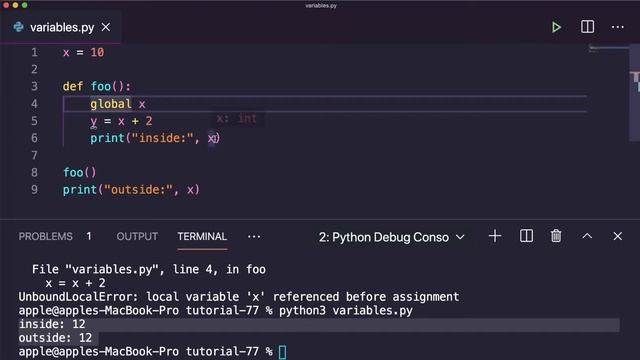Click line number 4 in gutter
640x360 pixels.
coord(34,104)
